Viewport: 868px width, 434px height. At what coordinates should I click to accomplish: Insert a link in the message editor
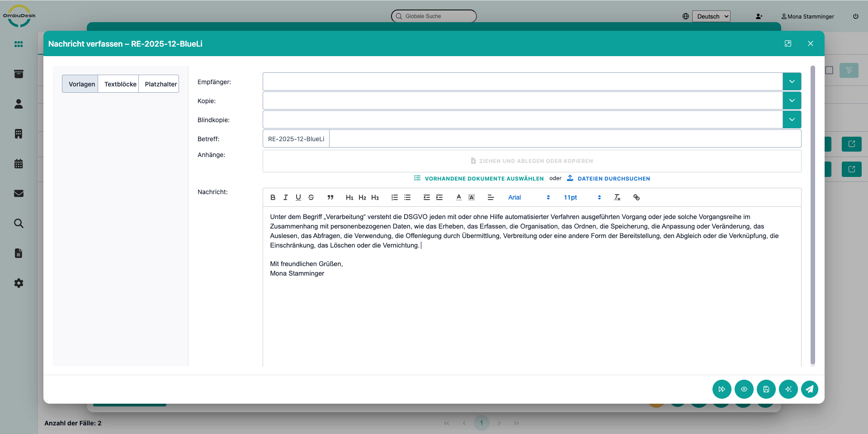pos(636,197)
